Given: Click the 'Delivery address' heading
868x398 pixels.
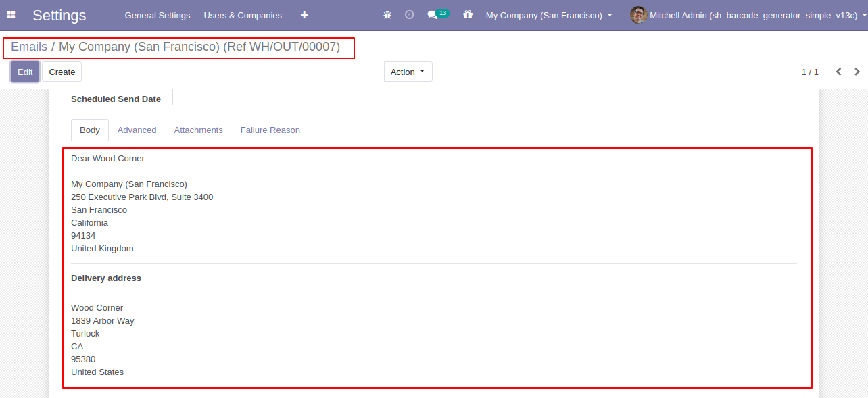Looking at the screenshot, I should [x=106, y=278].
